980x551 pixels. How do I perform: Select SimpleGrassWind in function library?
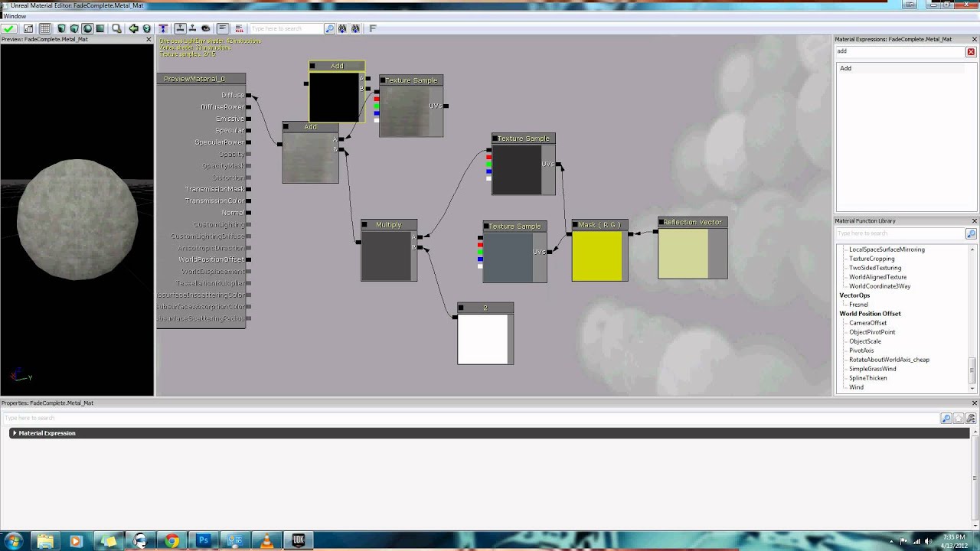point(872,369)
